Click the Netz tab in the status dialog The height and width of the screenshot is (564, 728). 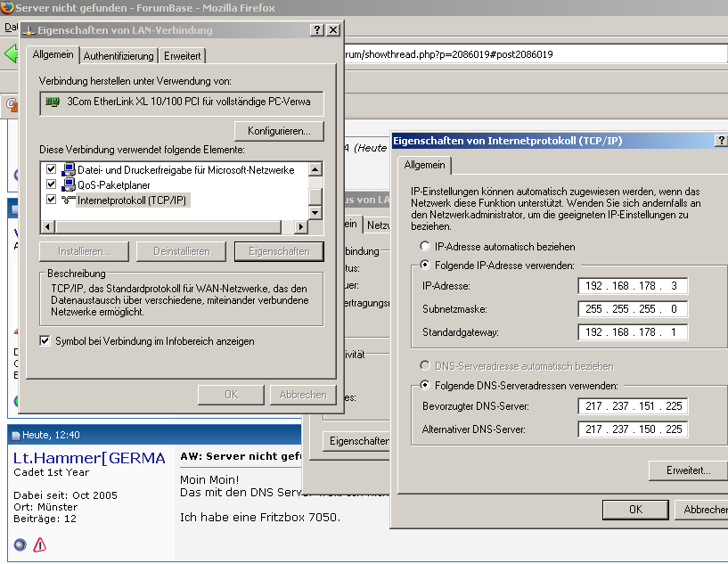[x=377, y=225]
